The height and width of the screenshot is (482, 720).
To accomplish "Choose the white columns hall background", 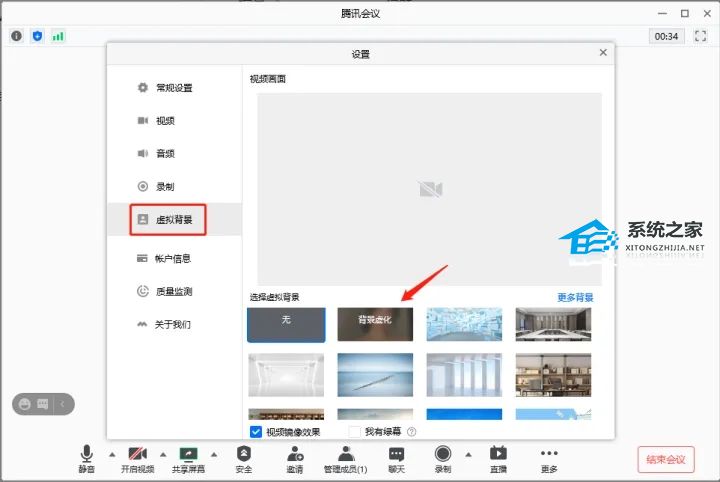I will [464, 375].
